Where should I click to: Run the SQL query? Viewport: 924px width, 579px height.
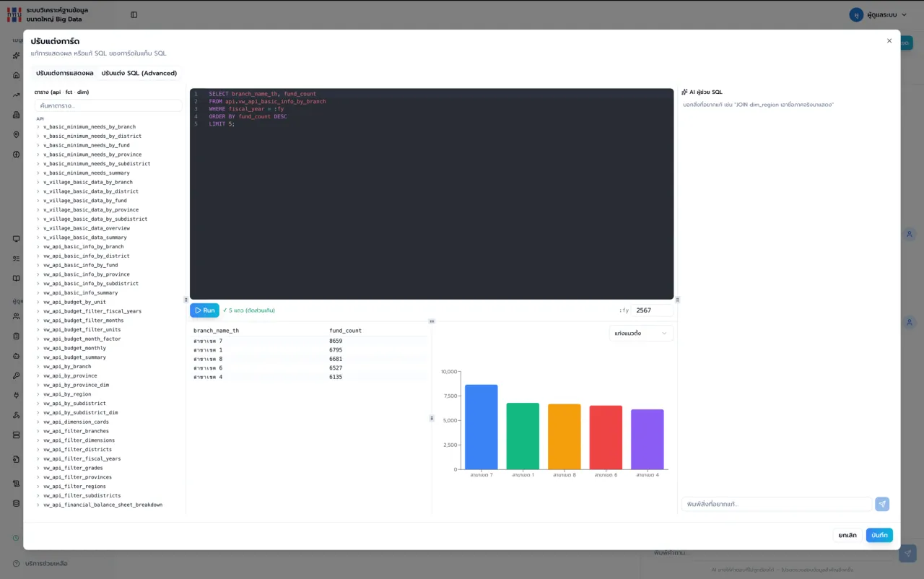click(204, 310)
